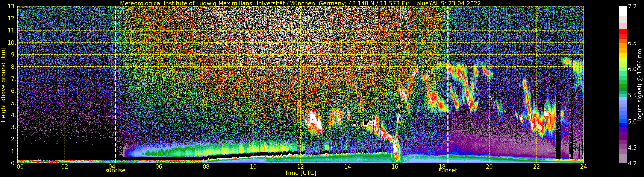
Task: Click the height axis tick label '11.'
Action: pos(12,31)
